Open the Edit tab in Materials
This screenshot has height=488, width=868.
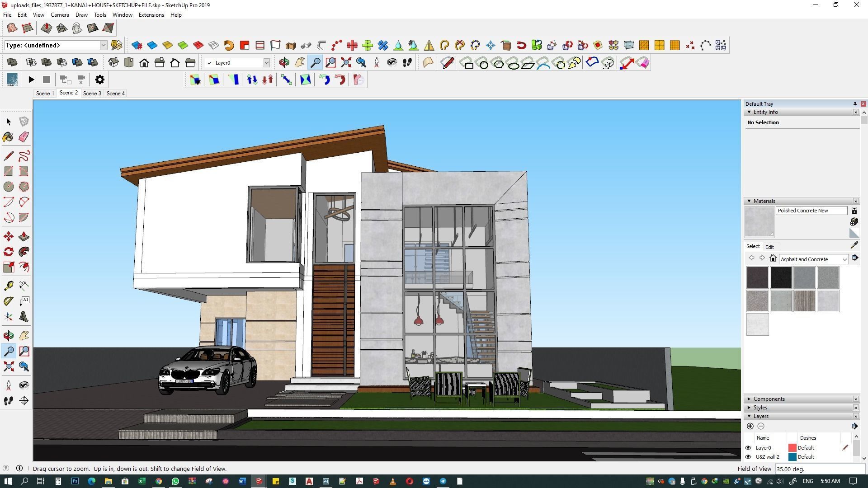(769, 247)
